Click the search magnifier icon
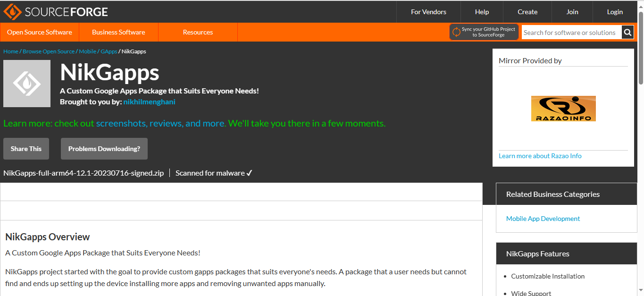Viewport: 644px width, 296px height. point(627,33)
